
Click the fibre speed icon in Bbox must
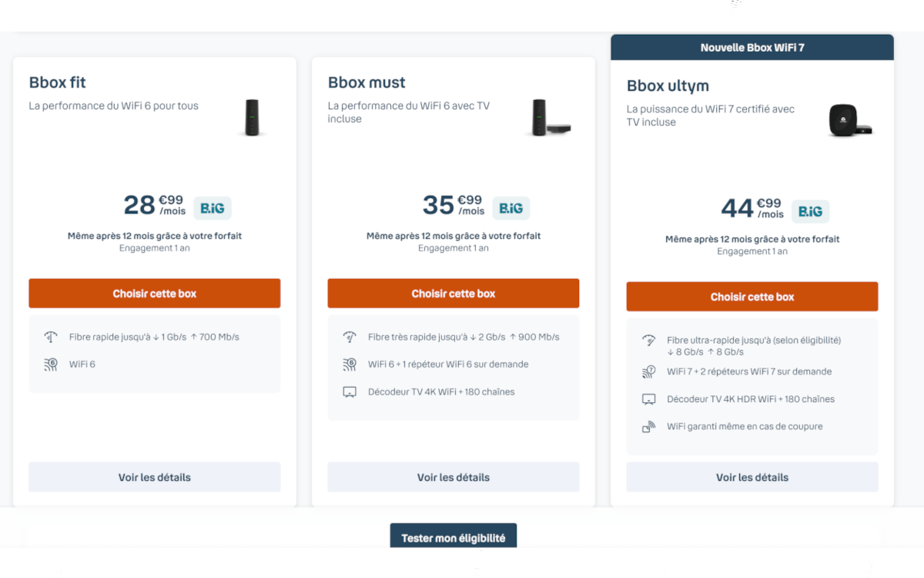tap(350, 337)
